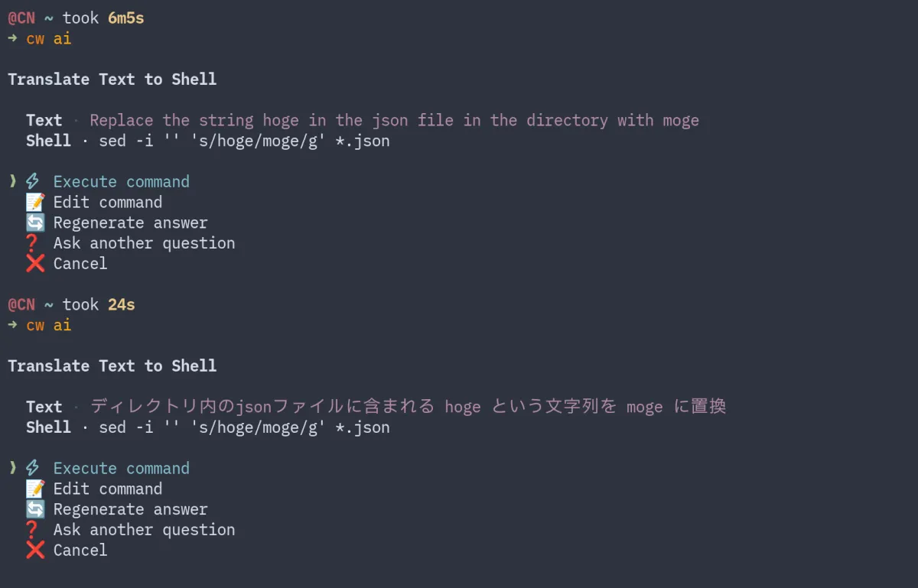Choose Ask another question in second menu
This screenshot has height=588, width=918.
pyautogui.click(x=144, y=530)
